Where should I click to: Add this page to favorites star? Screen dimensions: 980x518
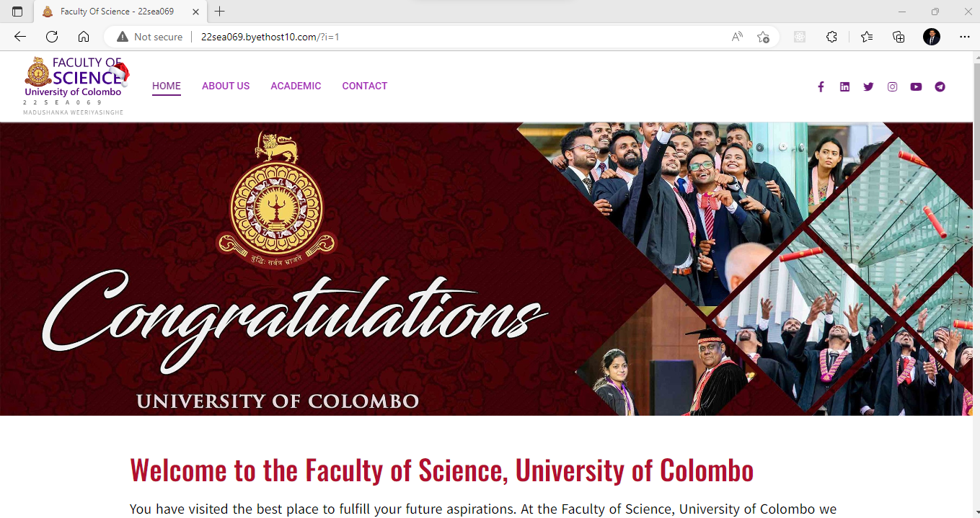click(x=763, y=37)
